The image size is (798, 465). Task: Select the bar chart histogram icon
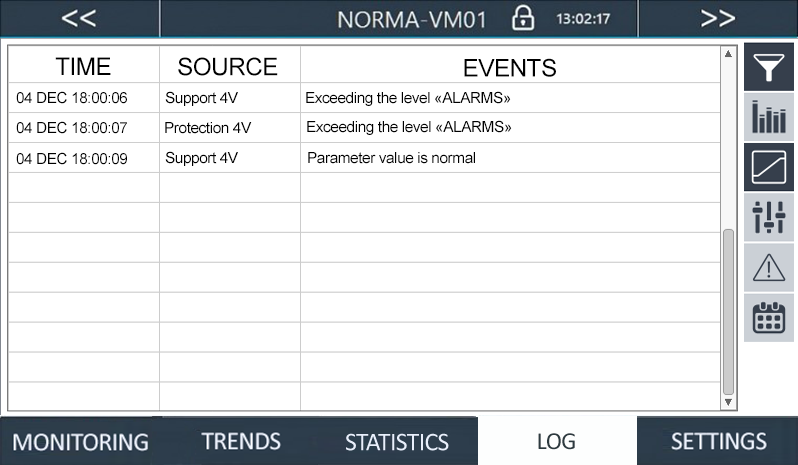[768, 117]
